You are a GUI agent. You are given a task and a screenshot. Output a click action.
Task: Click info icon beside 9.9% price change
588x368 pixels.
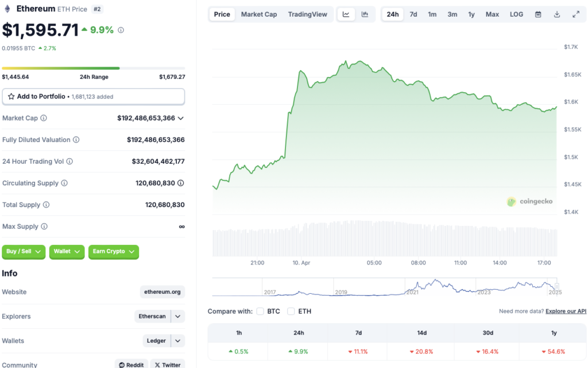point(121,30)
